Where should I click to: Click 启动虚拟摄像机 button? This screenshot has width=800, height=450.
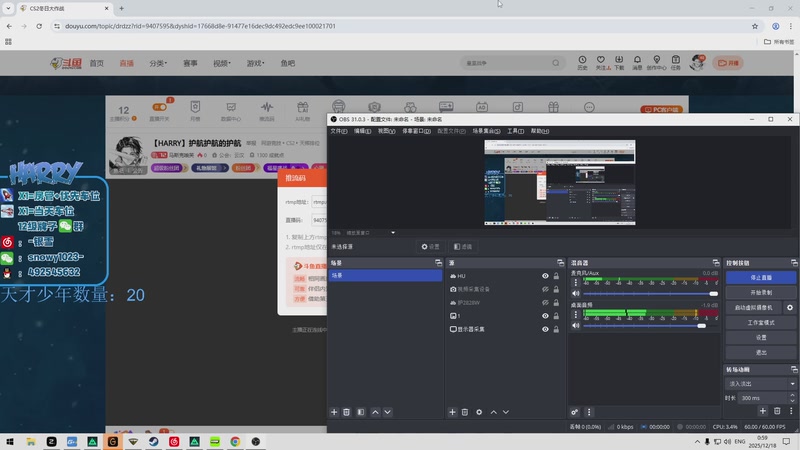[754, 308]
